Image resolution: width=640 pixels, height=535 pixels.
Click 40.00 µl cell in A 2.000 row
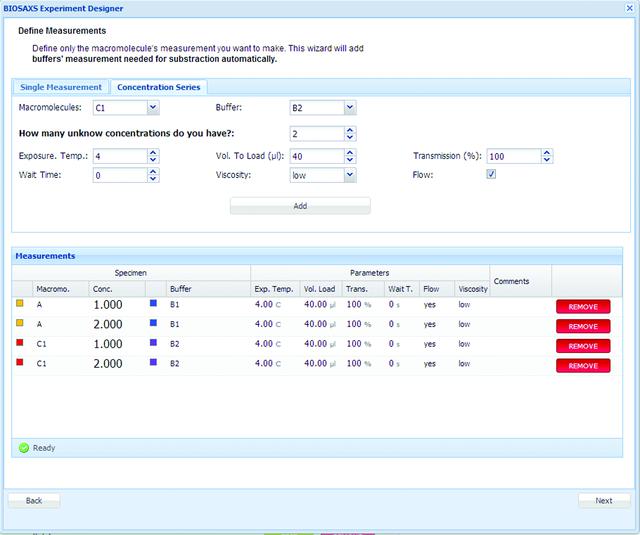pos(320,324)
